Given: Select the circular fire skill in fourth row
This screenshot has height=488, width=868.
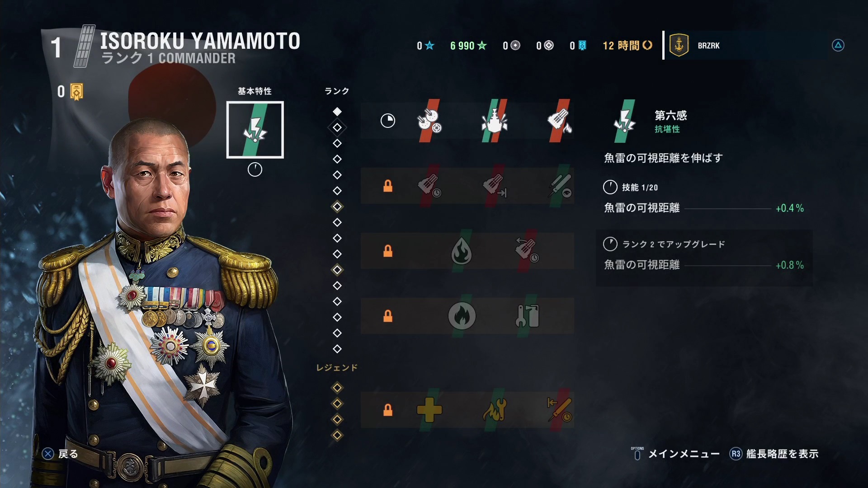Looking at the screenshot, I should 462,315.
